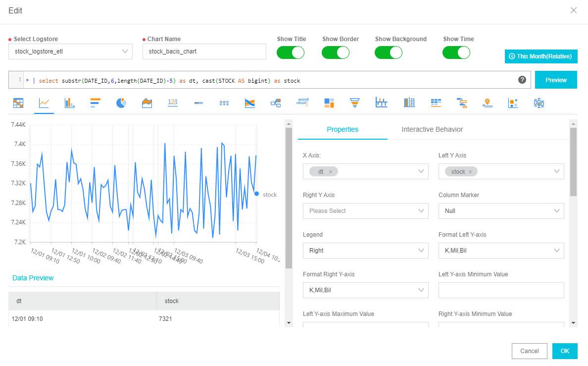Select the area chart type icon
Image resolution: width=588 pixels, height=366 pixels.
coord(147,103)
